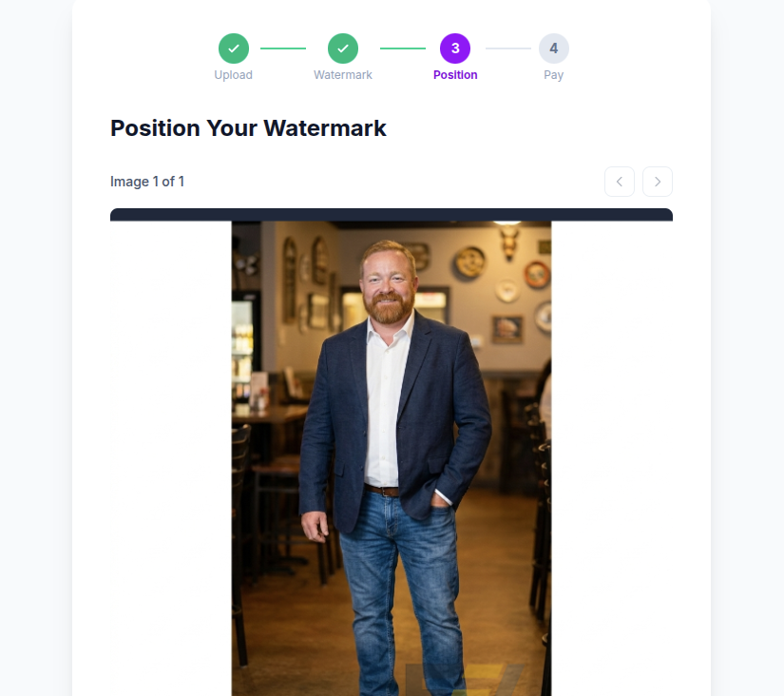Select the Upload step label
Viewport: 784px width, 696px height.
[234, 74]
